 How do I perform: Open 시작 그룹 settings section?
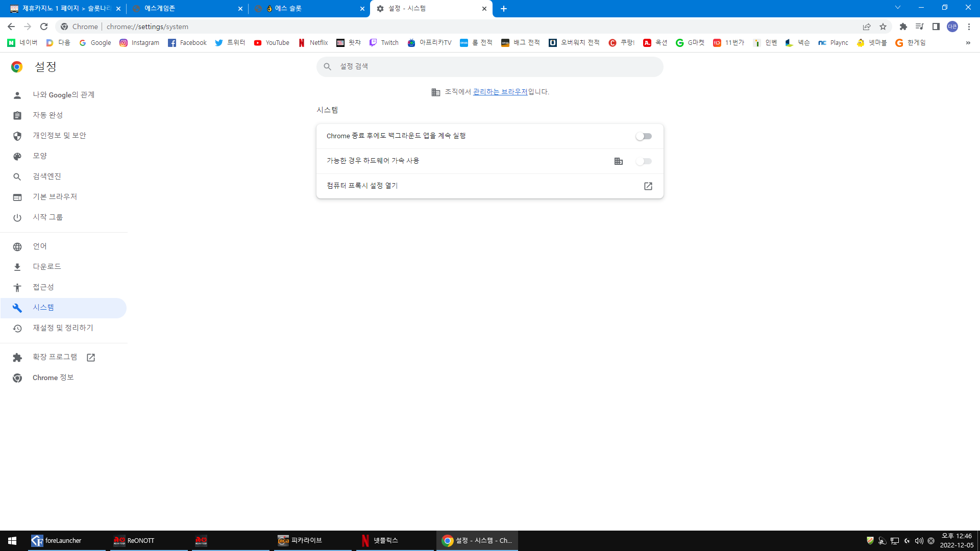pos(63,217)
